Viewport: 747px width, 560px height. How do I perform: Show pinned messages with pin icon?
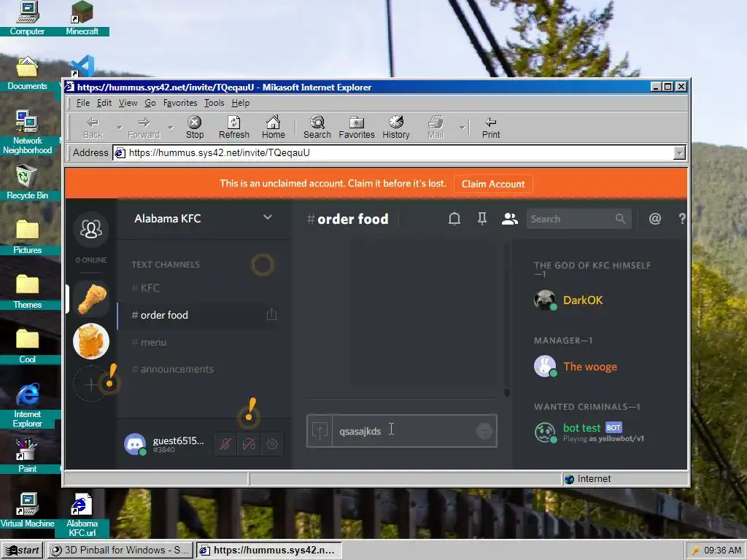[x=482, y=219]
